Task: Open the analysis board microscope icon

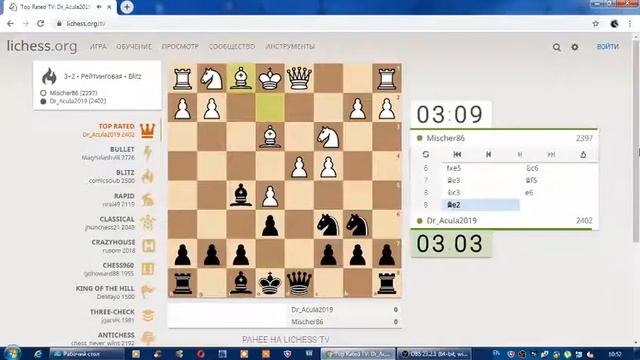Action: pos(583,154)
